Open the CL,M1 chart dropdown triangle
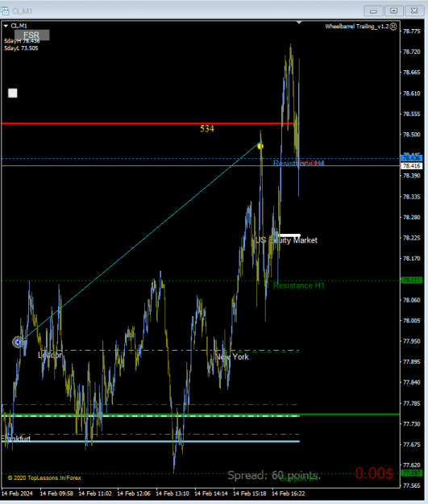Viewport: 428px width, 504px height. pos(6,26)
